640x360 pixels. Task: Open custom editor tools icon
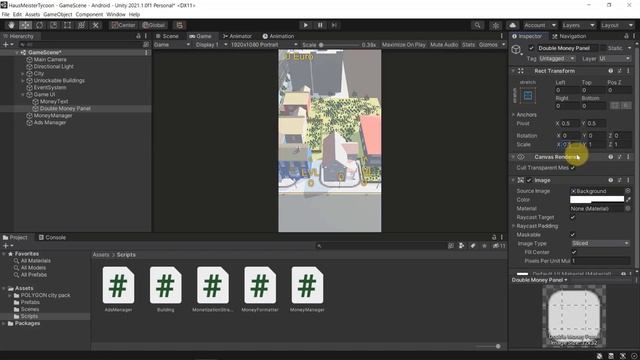(x=96, y=25)
